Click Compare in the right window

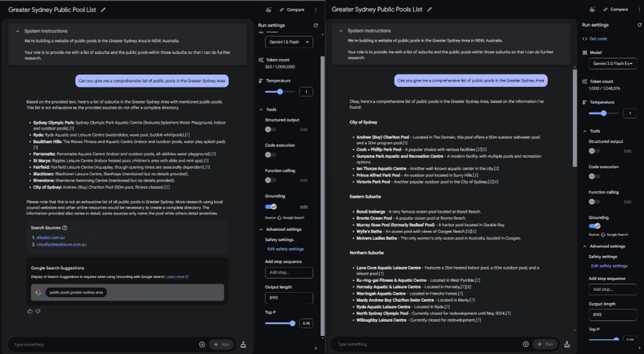click(x=615, y=10)
